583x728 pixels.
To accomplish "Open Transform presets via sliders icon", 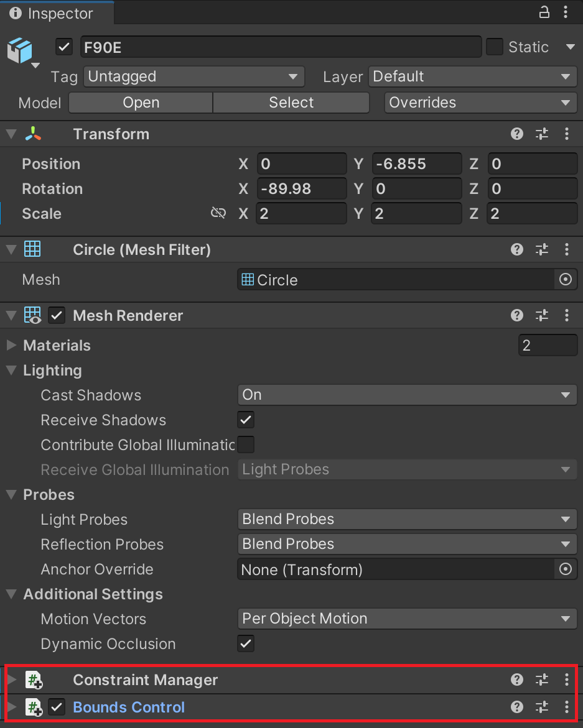I will [x=541, y=134].
